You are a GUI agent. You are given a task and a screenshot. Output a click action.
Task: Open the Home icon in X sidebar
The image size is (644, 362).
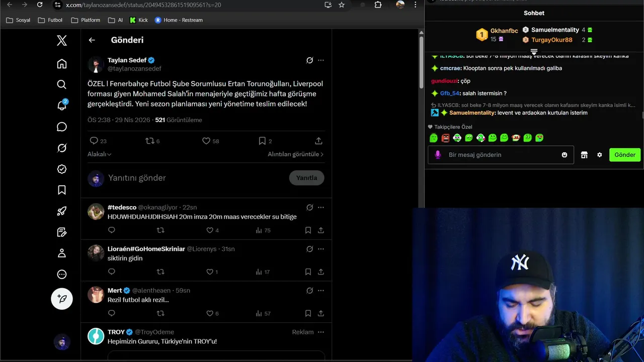62,64
